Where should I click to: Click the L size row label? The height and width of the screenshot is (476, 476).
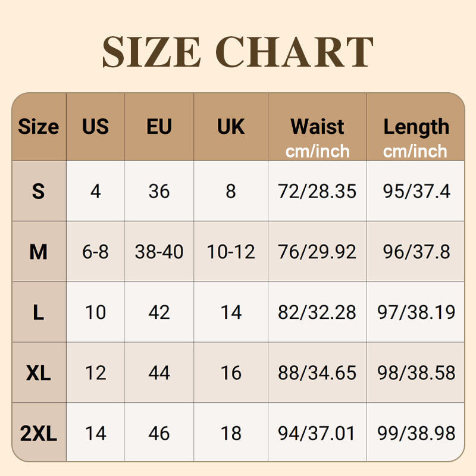39,312
